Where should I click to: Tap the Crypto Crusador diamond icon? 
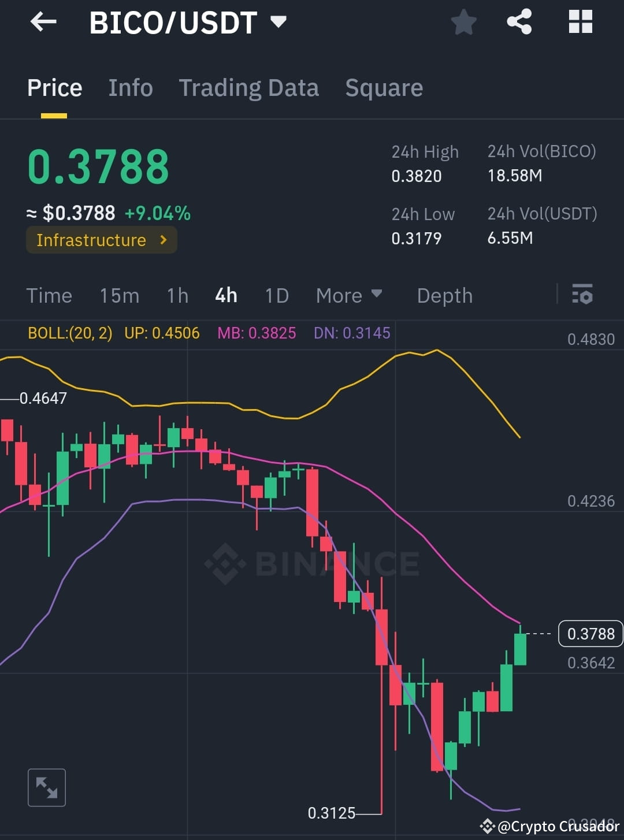tap(487, 826)
